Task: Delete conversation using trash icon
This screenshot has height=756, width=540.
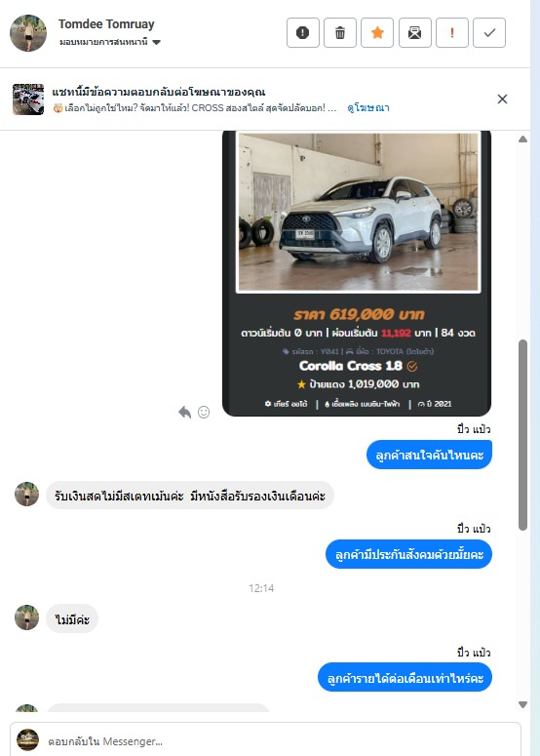Action: coord(340,33)
